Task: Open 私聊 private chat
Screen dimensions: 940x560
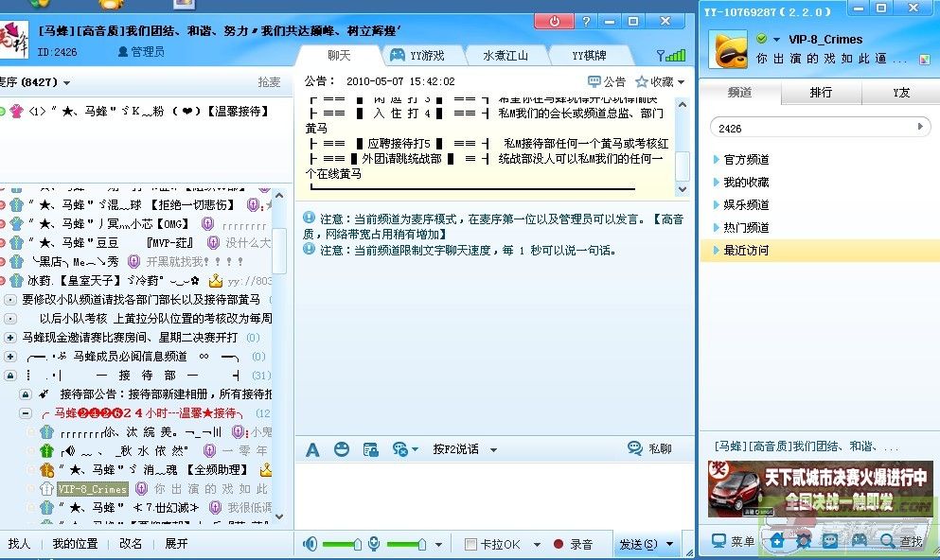Action: coord(649,449)
